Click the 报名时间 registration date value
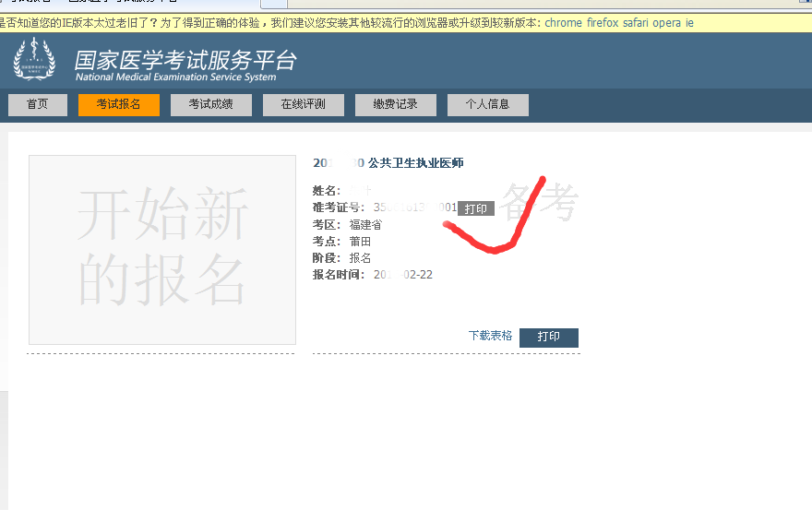Screen dimensions: 812x510 pos(403,275)
